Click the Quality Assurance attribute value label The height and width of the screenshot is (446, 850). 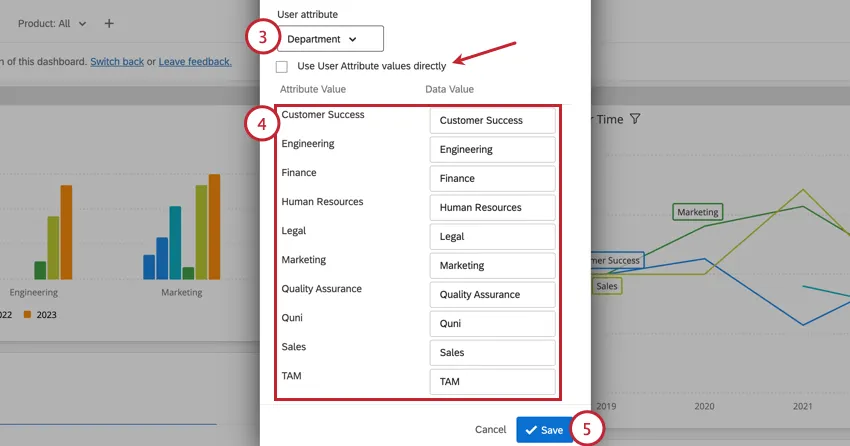pyautogui.click(x=321, y=289)
